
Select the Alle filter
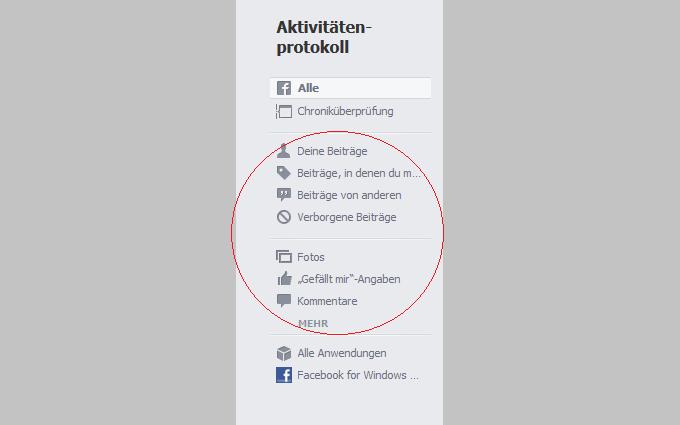(350, 88)
